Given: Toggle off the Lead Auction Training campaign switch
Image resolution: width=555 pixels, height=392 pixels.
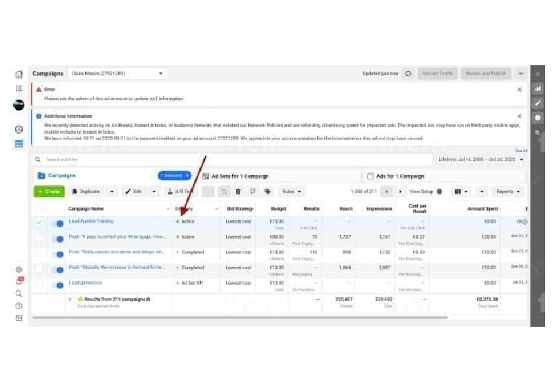Looking at the screenshot, I should click(57, 223).
